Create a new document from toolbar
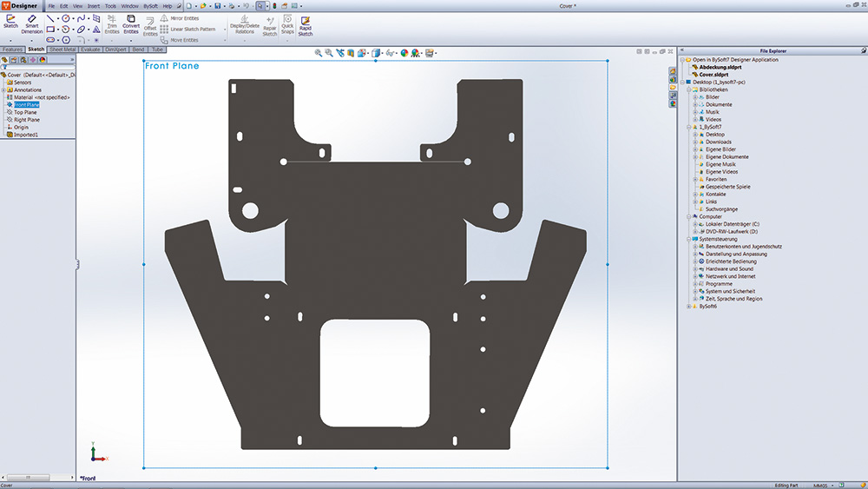 click(189, 6)
